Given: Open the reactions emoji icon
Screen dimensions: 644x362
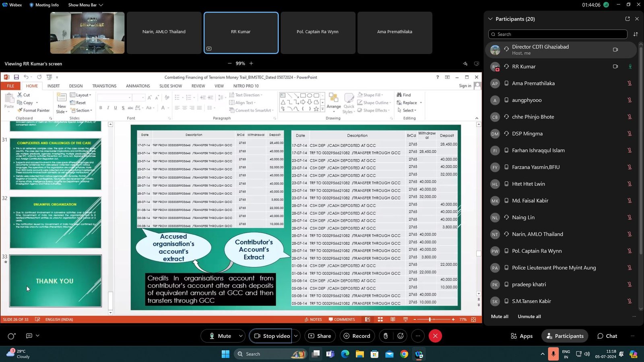Looking at the screenshot, I should (x=400, y=336).
